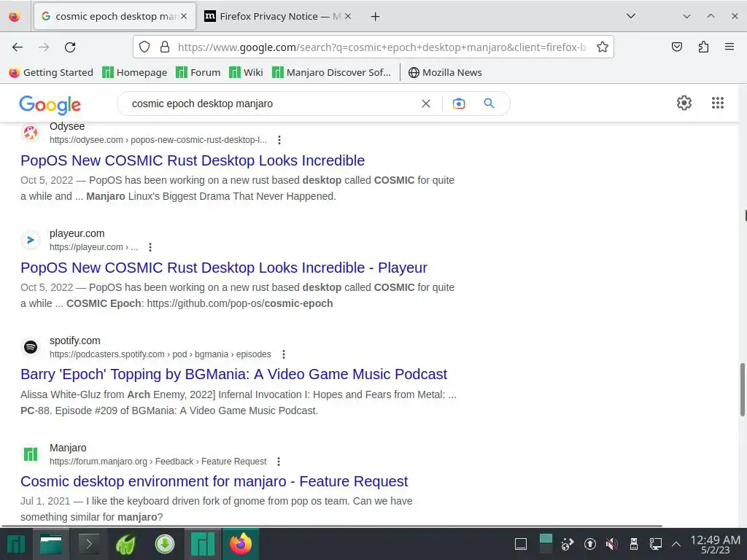Click the forward navigation arrow
Image resolution: width=747 pixels, height=560 pixels.
[44, 47]
